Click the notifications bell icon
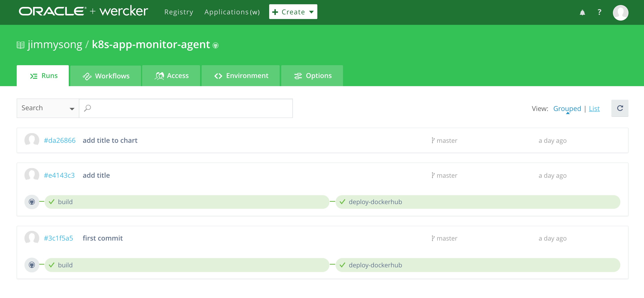The image size is (644, 298). pyautogui.click(x=582, y=12)
